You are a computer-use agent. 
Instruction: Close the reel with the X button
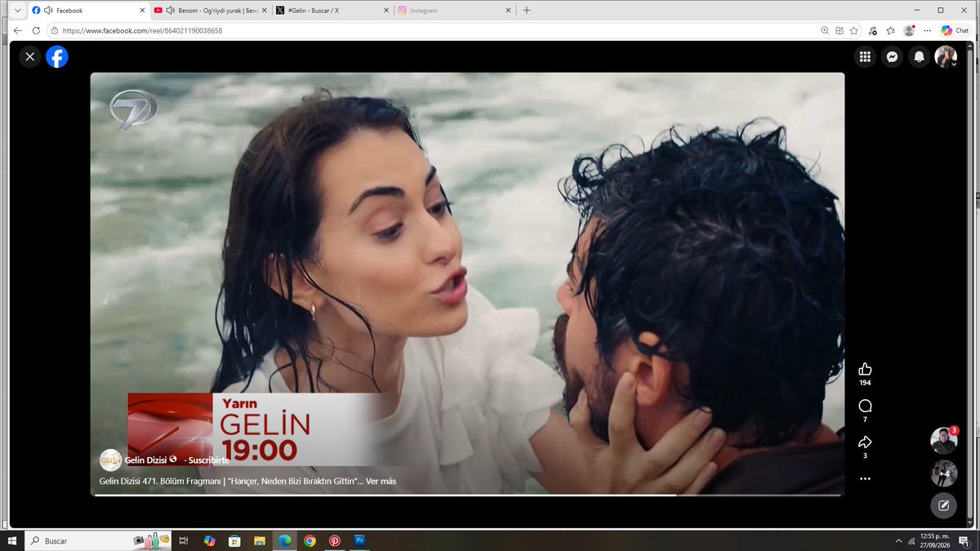click(29, 56)
